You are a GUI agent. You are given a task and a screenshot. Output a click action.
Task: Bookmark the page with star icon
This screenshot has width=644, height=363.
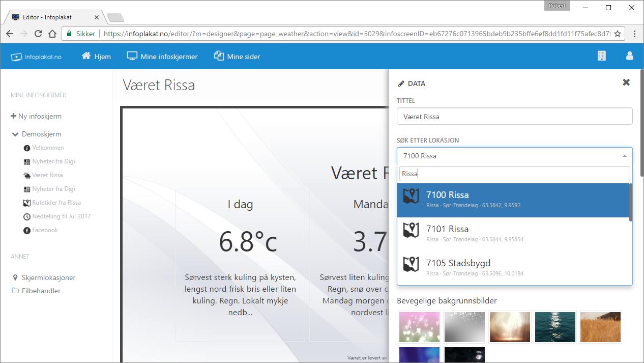[617, 34]
